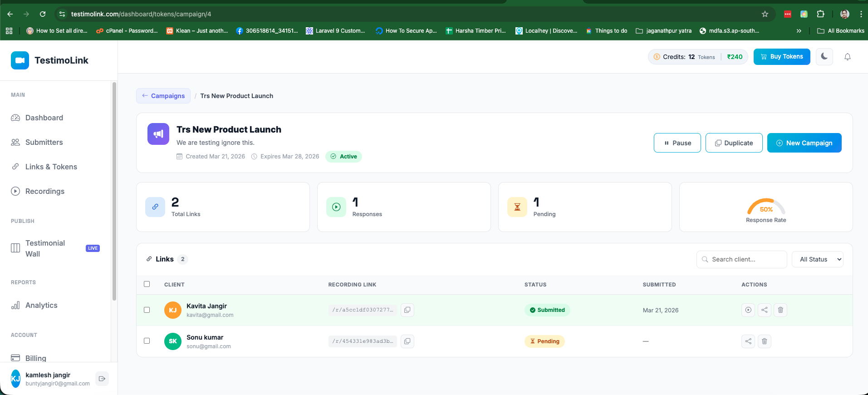Viewport: 868px width, 395px height.
Task: Reload the page
Action: pyautogui.click(x=43, y=14)
